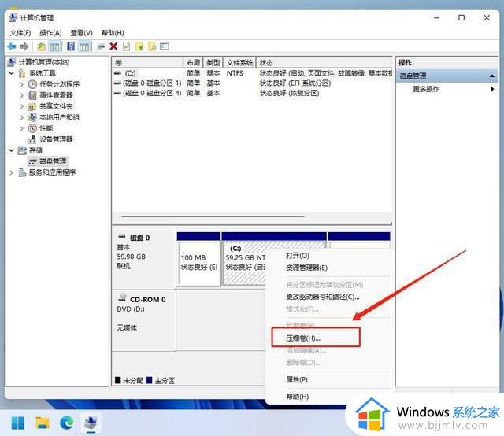Collapse the 磁盘管理 actions section arrow

(491, 76)
